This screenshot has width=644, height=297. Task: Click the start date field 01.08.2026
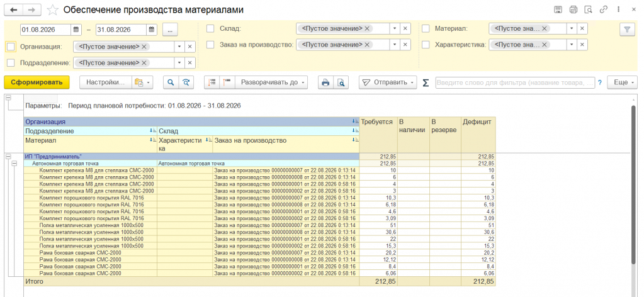tap(45, 30)
